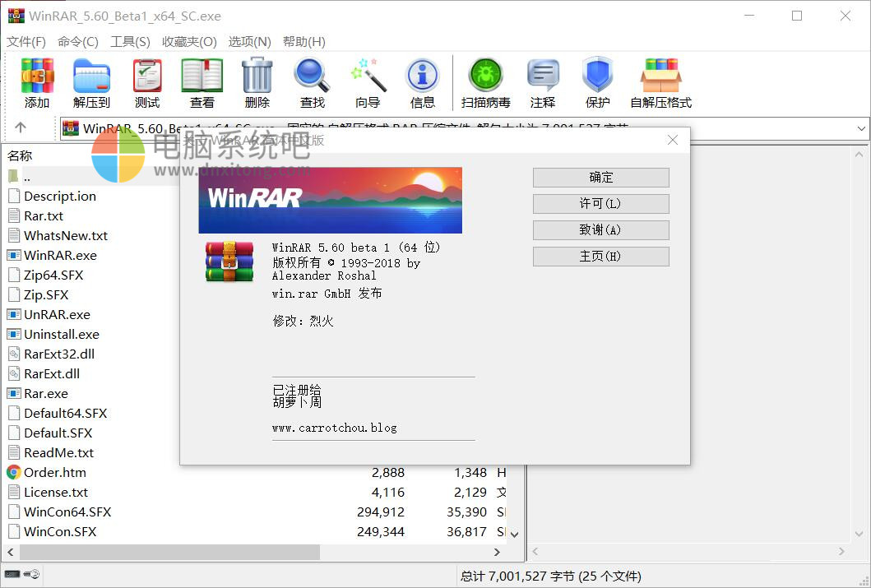Click the 主页(H) button
The image size is (871, 588).
pyautogui.click(x=601, y=257)
